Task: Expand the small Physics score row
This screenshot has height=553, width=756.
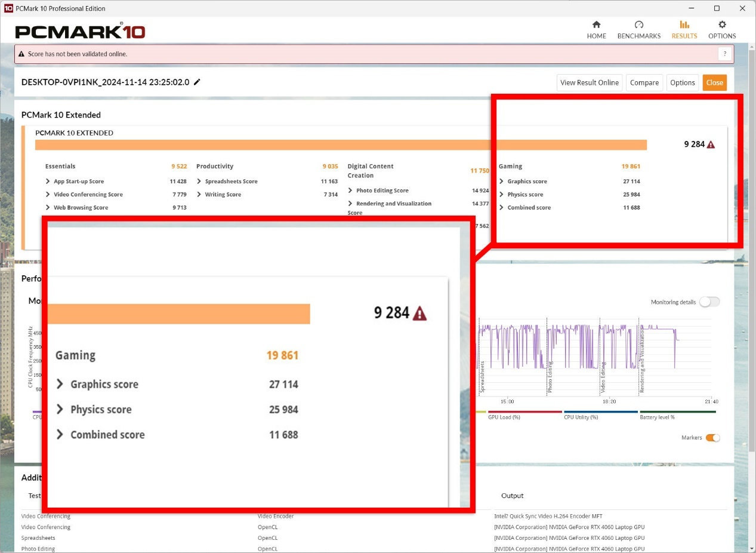Action: pos(502,194)
